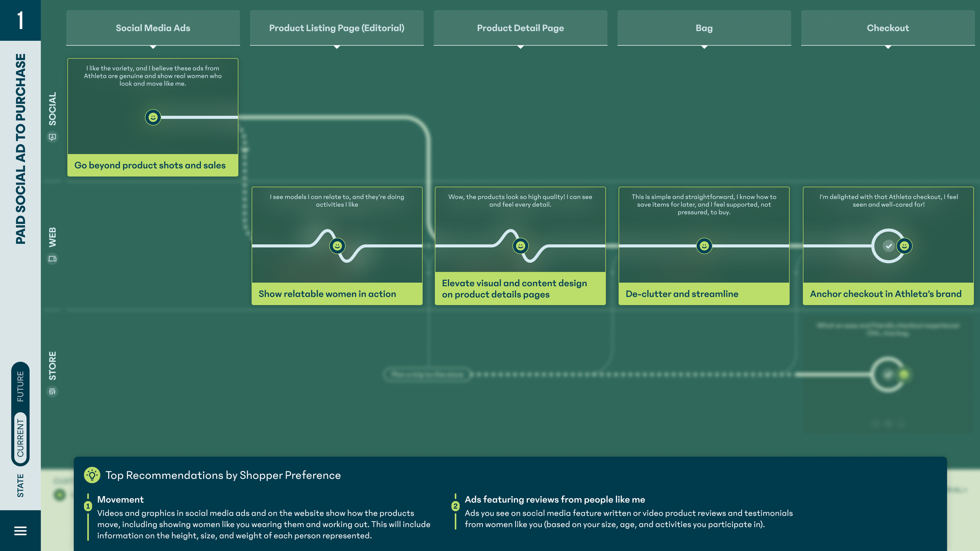Viewport: 980px width, 551px height.
Task: Click 'Ads featuring reviews from people like me'
Action: pyautogui.click(x=555, y=499)
